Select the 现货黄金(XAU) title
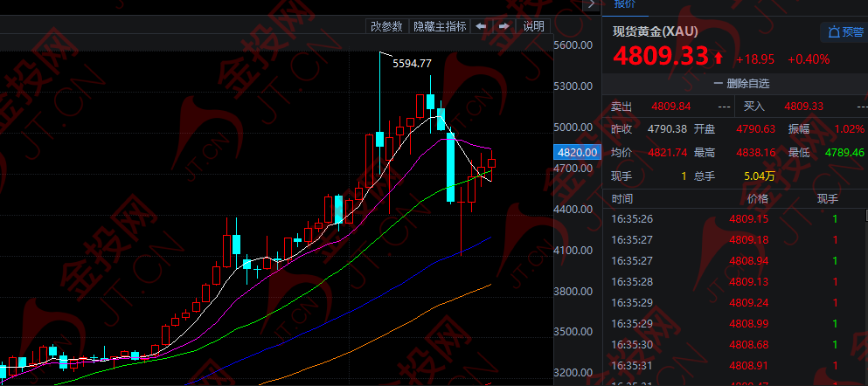 point(656,31)
